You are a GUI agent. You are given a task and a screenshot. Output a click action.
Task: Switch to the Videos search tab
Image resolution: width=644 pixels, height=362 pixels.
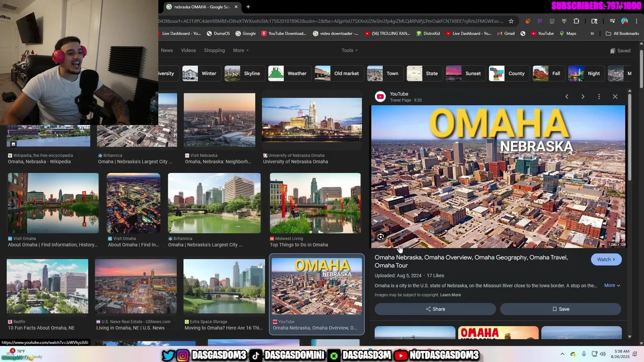(x=188, y=50)
